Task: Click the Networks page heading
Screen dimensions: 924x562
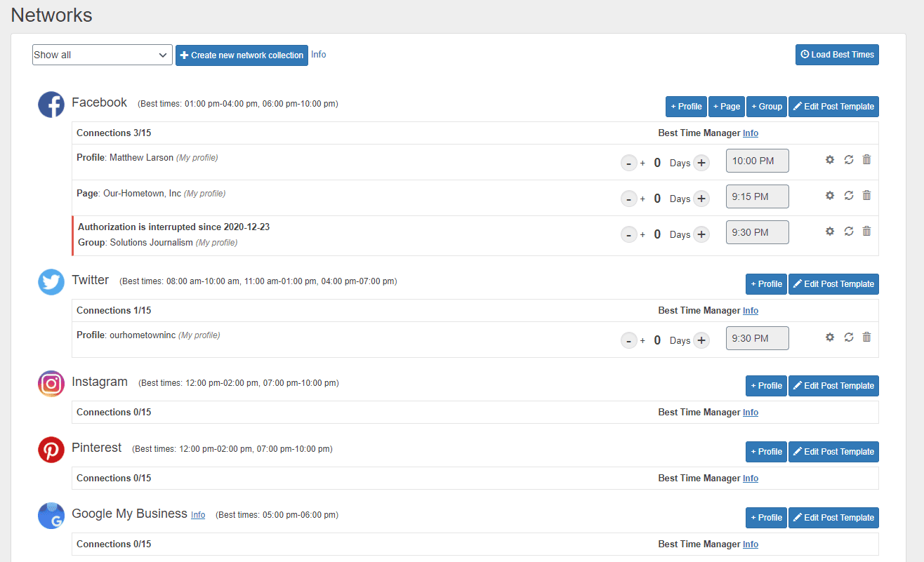Action: tap(51, 15)
